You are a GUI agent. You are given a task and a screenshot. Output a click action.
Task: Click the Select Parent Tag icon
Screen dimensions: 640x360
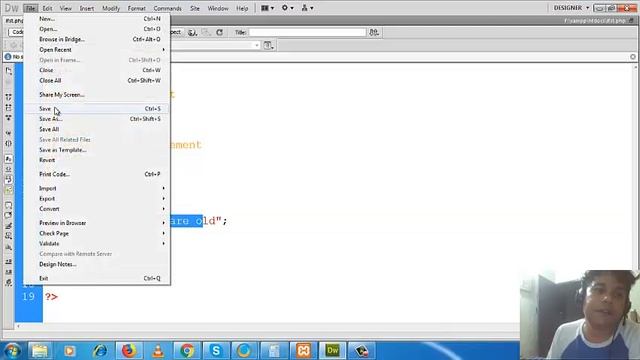pyautogui.click(x=9, y=133)
